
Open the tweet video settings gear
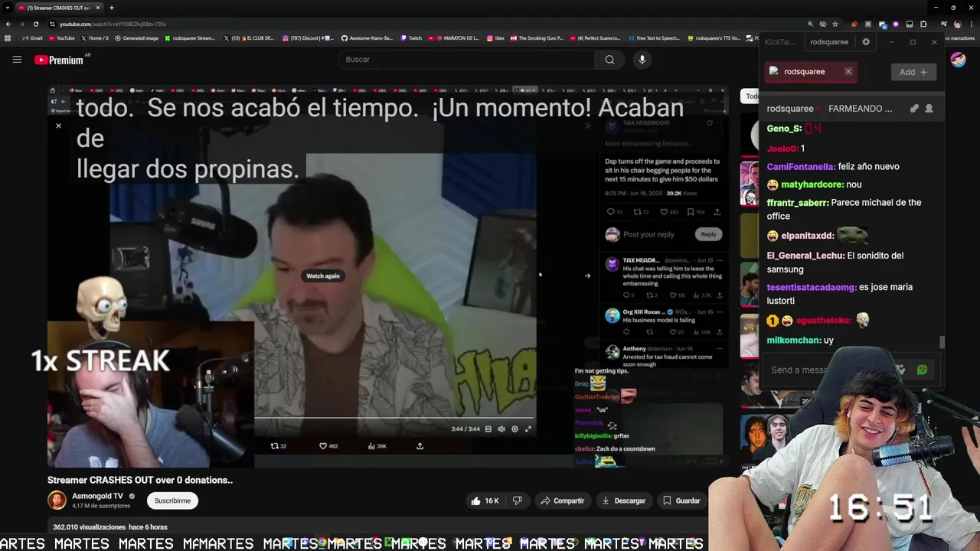coord(514,429)
